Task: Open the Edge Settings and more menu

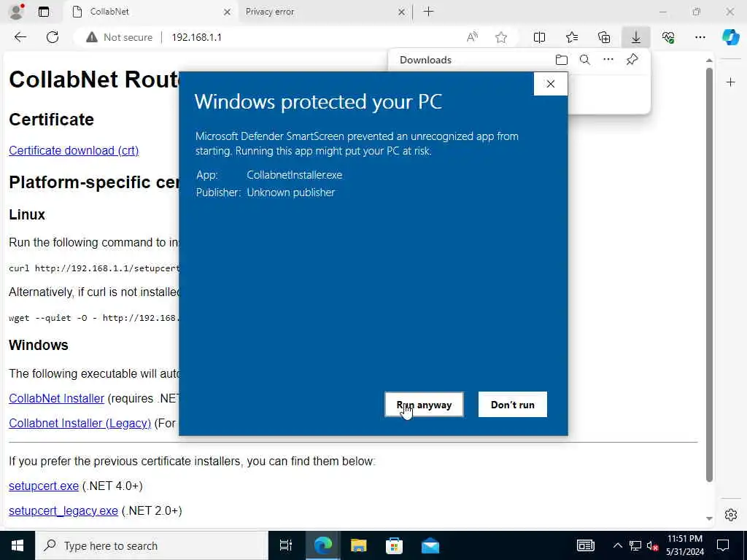Action: 700,37
